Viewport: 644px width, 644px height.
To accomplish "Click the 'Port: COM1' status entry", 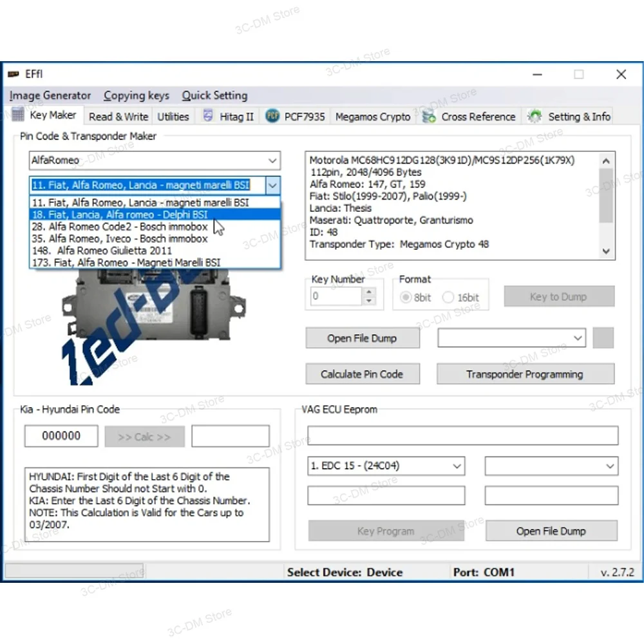I will click(x=484, y=572).
